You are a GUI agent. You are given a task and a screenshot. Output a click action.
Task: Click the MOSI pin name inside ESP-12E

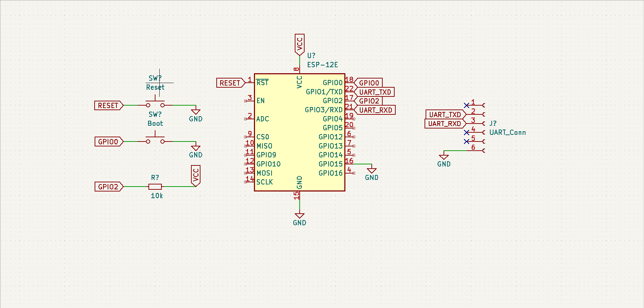(264, 173)
